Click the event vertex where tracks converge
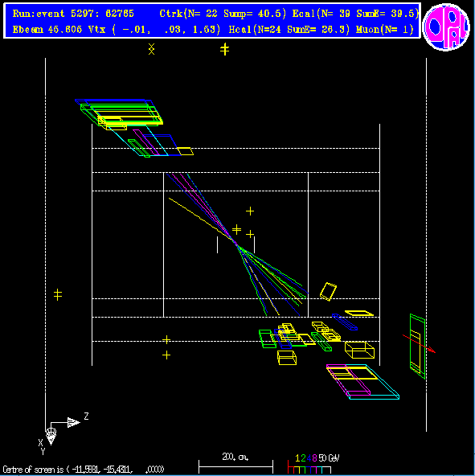475x476 pixels. (x=235, y=241)
